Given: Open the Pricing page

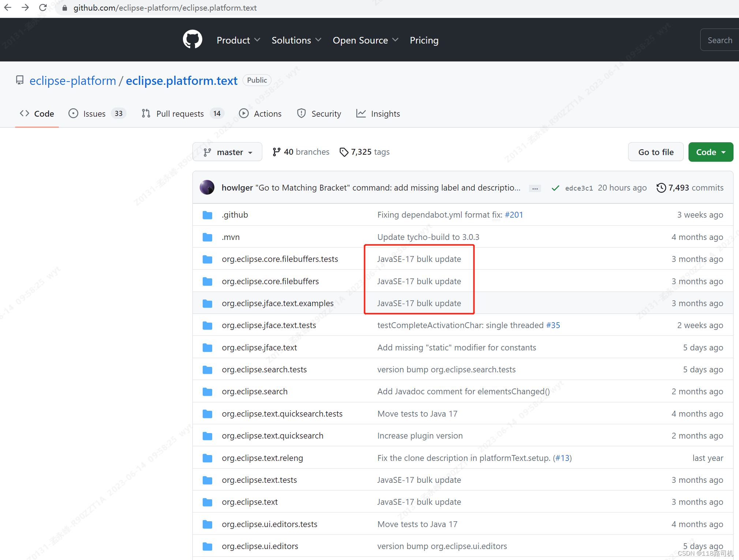Looking at the screenshot, I should [424, 40].
